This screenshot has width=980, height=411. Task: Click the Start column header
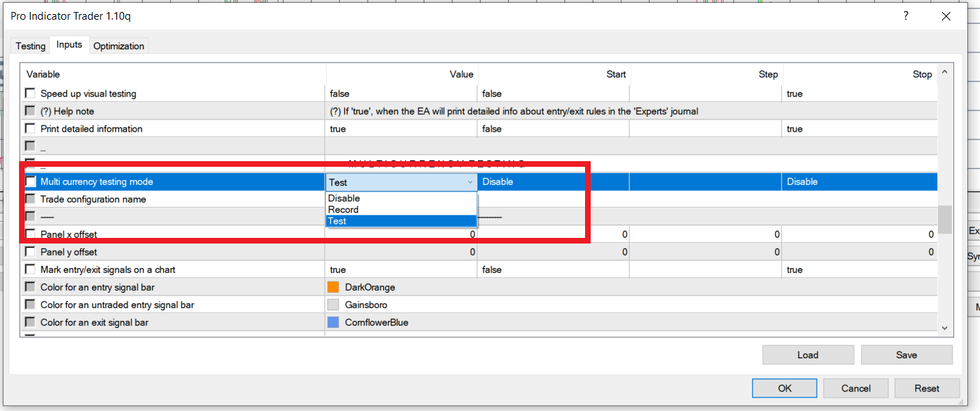(x=554, y=74)
